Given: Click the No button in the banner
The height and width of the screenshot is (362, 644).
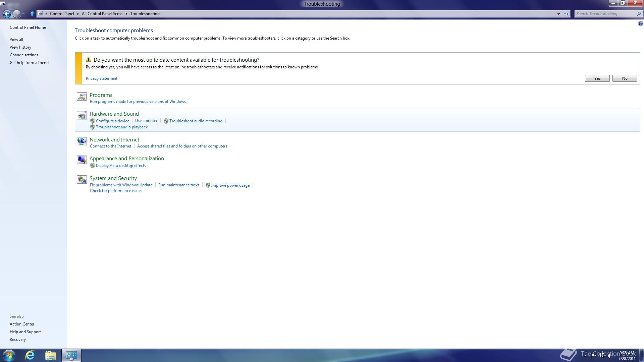Looking at the screenshot, I should tap(625, 78).
